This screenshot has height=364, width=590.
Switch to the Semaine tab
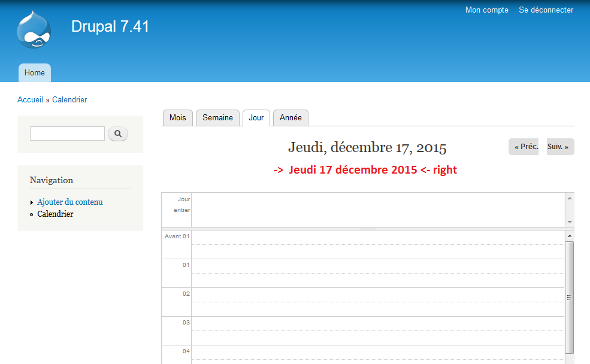(217, 118)
